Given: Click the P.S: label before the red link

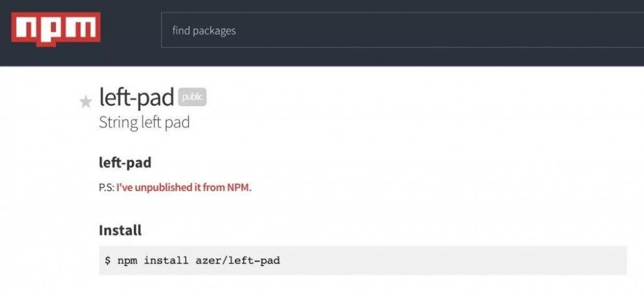Looking at the screenshot, I should point(106,188).
